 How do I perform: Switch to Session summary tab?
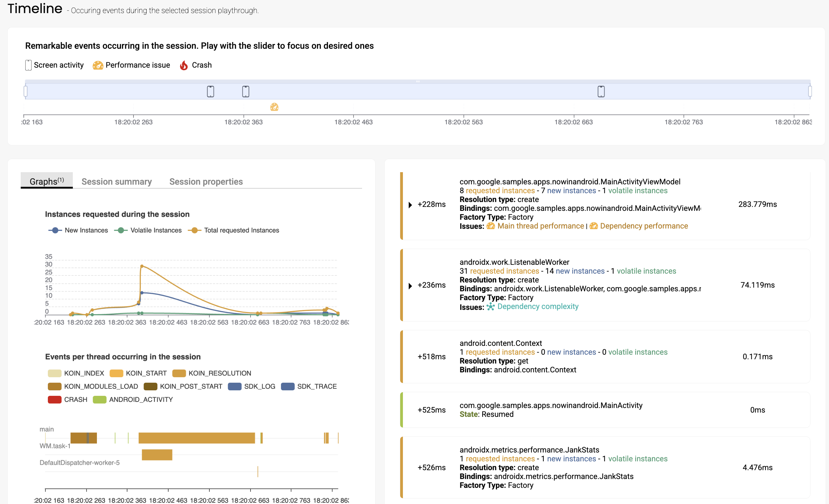pyautogui.click(x=116, y=182)
